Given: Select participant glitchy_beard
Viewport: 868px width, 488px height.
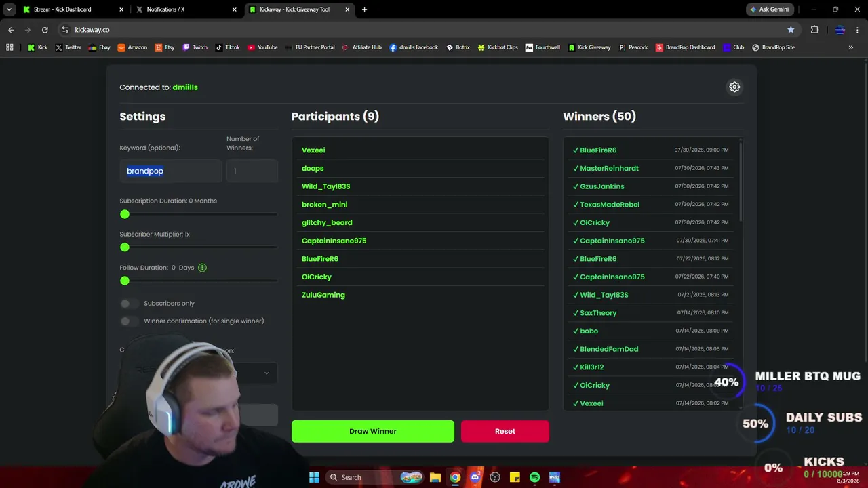Looking at the screenshot, I should click(x=327, y=222).
